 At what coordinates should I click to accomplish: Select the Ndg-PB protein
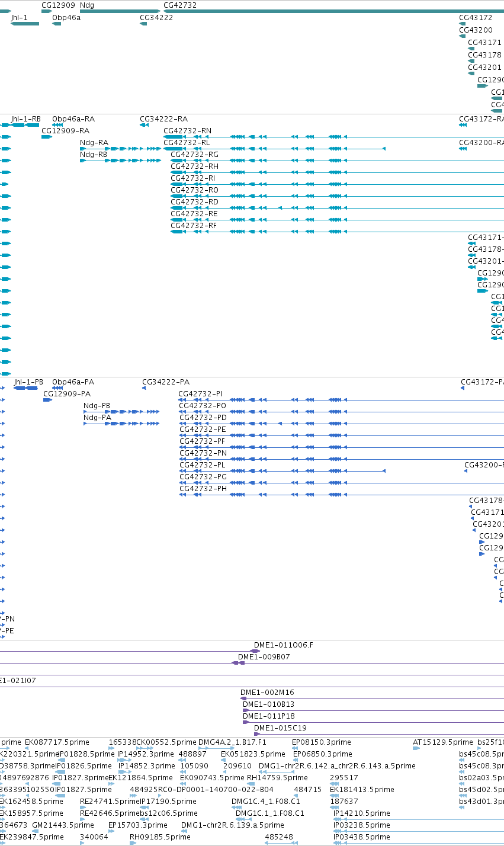121,412
